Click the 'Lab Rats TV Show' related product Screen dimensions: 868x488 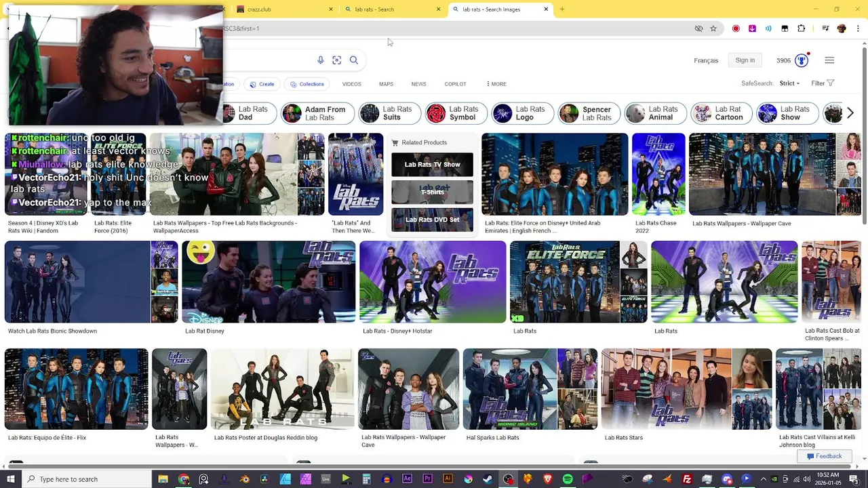(x=432, y=165)
